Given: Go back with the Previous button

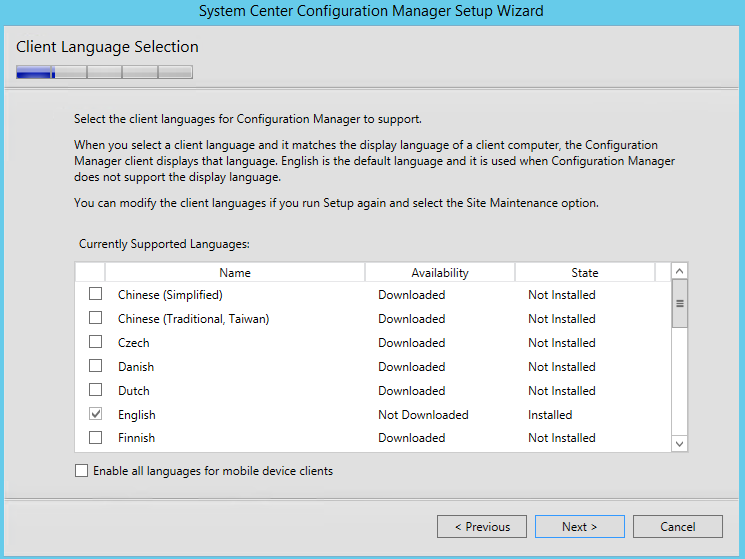Looking at the screenshot, I should (x=482, y=527).
